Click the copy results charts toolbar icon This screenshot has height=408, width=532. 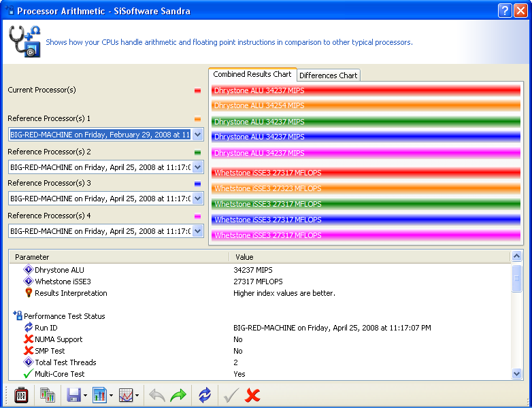click(x=48, y=396)
